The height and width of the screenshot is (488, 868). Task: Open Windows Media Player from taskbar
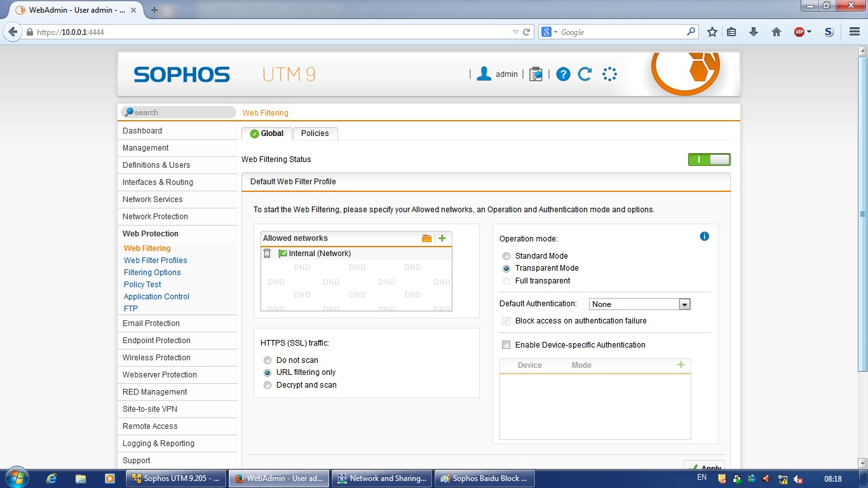pyautogui.click(x=109, y=478)
